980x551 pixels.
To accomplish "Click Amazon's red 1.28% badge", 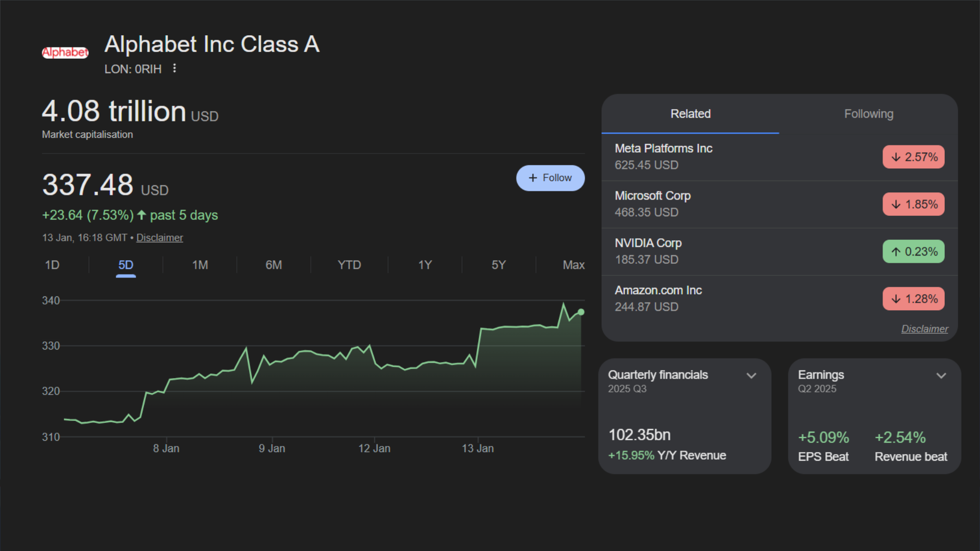I will (x=913, y=298).
